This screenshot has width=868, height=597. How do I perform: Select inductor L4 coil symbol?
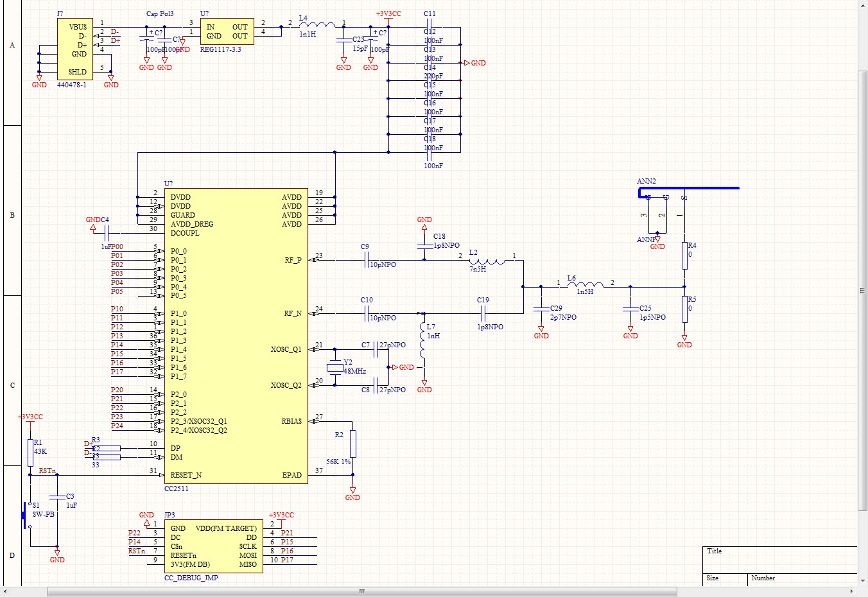coord(317,25)
